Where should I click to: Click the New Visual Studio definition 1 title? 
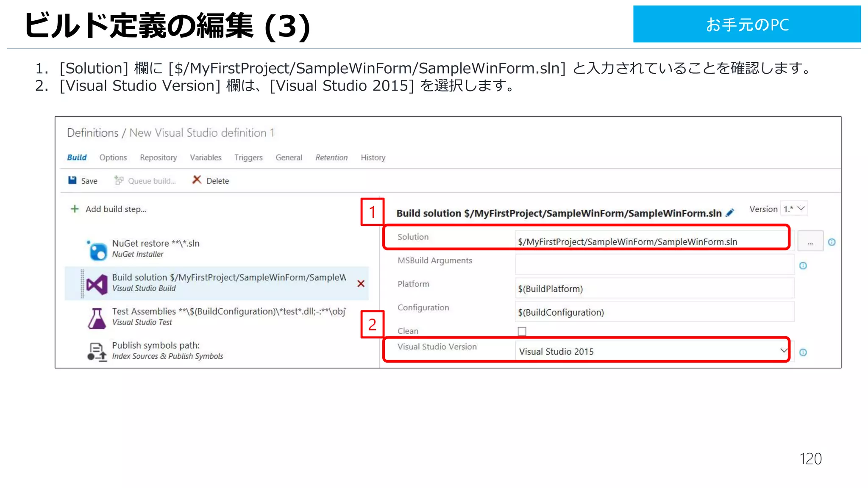pyautogui.click(x=202, y=133)
